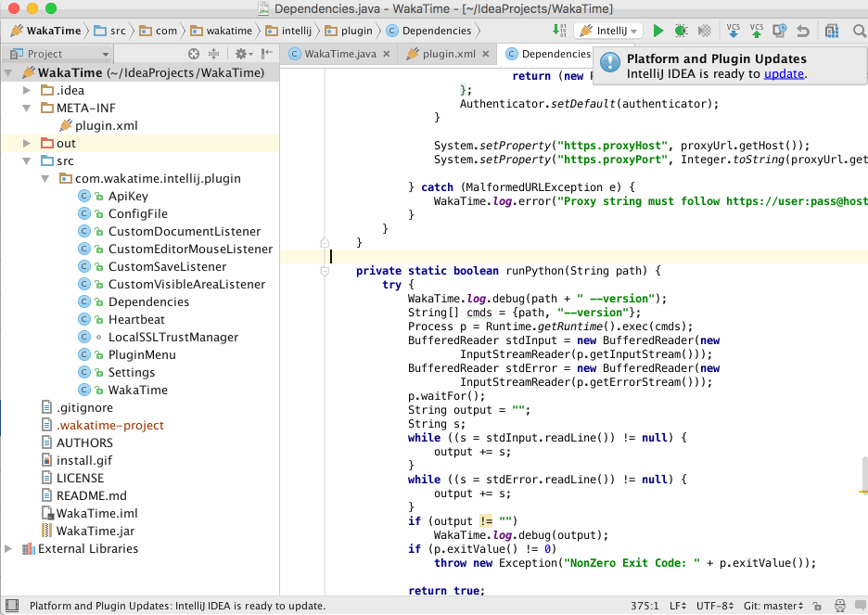
Task: Click the Search Everywhere magnifier icon
Action: point(860,31)
